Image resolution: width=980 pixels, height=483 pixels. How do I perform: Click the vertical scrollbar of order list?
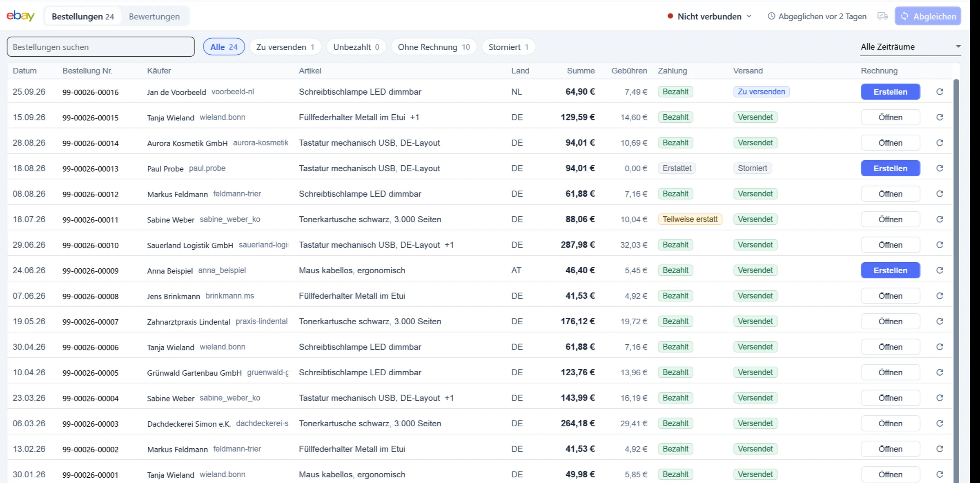956,281
